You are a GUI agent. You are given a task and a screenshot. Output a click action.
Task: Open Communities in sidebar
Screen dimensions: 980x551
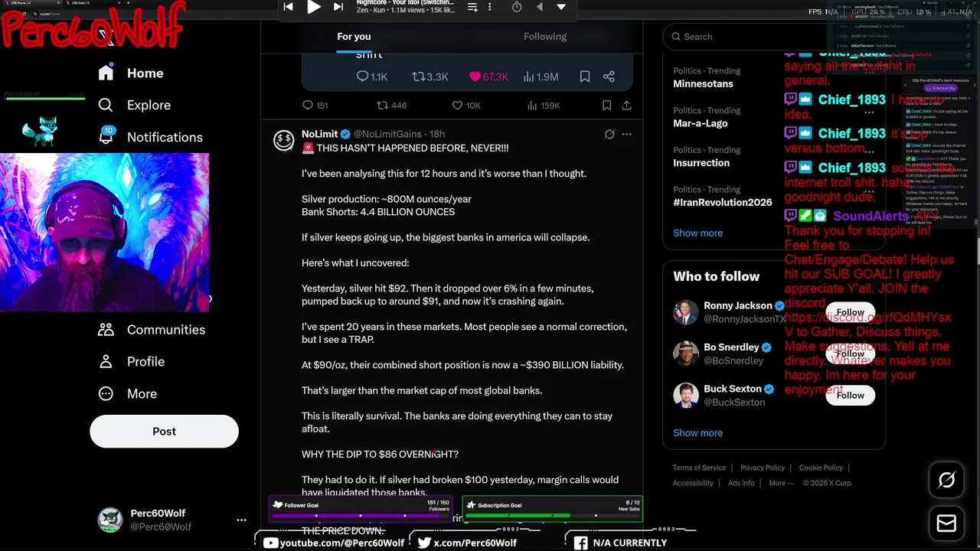click(x=152, y=330)
